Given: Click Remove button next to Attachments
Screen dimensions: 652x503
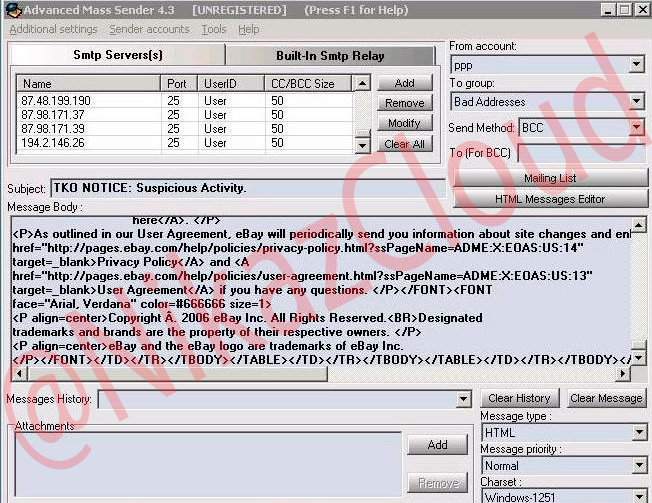Looking at the screenshot, I should tap(437, 483).
